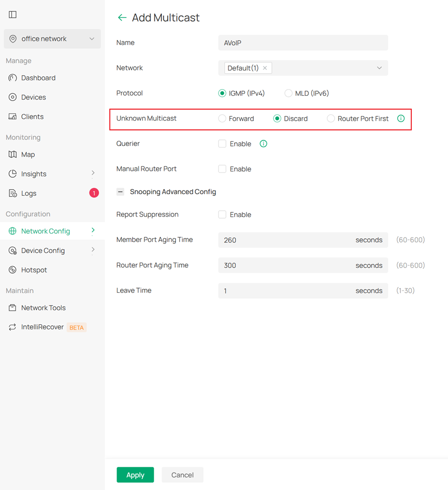Open the Network dropdown list
448x490 pixels.
pos(379,68)
